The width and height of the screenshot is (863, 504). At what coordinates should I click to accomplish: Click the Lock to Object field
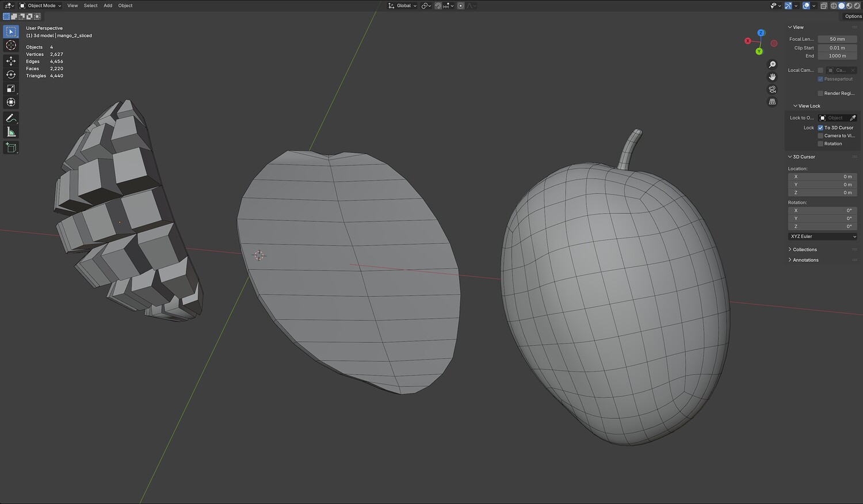tap(834, 118)
